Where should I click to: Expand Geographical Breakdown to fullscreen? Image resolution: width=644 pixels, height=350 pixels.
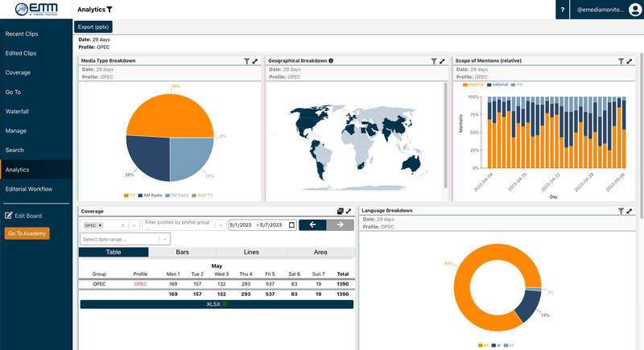[442, 61]
